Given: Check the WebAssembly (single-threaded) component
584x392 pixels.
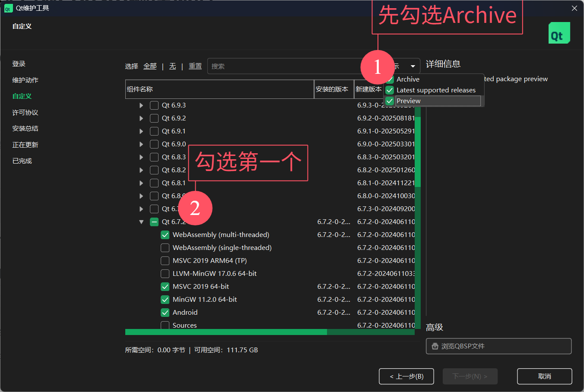Looking at the screenshot, I should 165,248.
